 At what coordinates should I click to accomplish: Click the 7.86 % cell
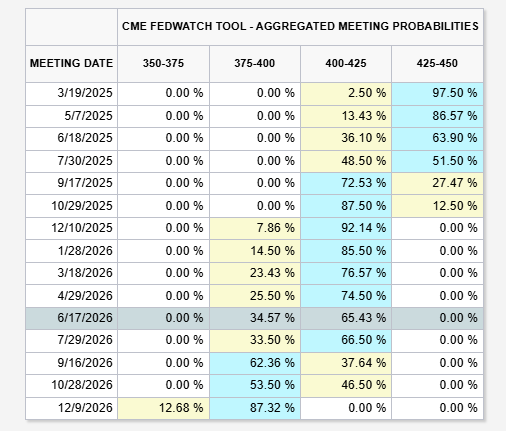pos(255,228)
